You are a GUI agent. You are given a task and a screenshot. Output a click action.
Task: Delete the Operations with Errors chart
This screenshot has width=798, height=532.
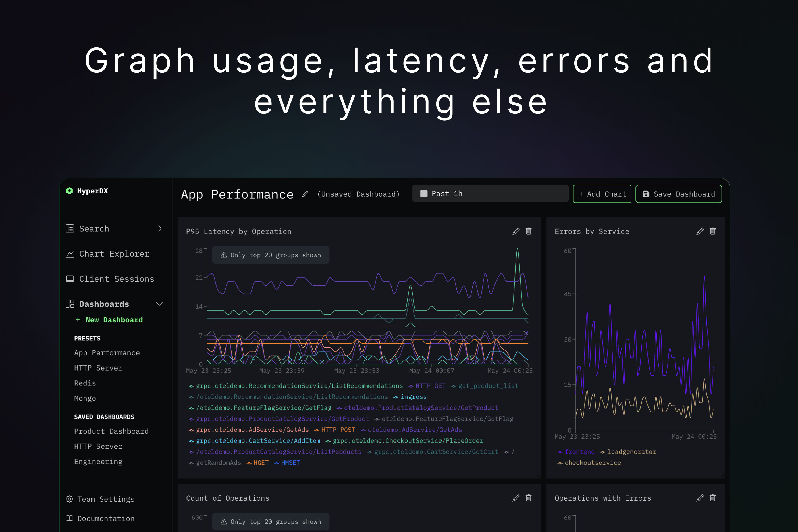click(x=713, y=498)
